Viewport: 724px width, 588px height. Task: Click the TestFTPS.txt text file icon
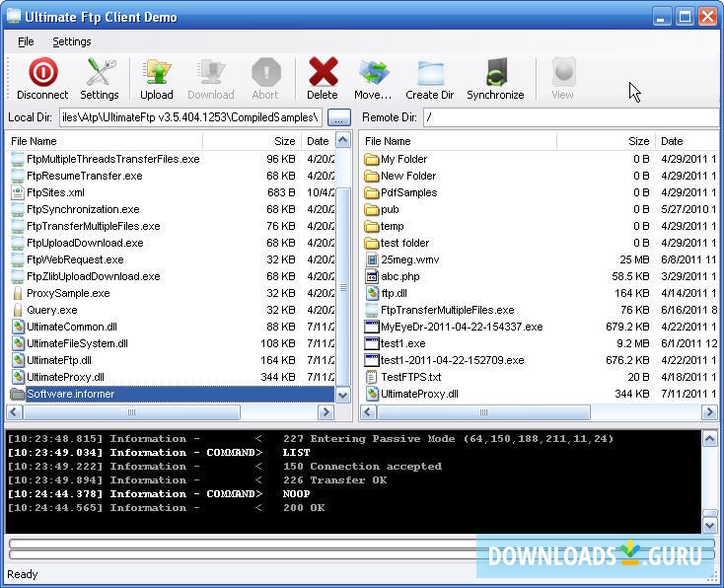[x=371, y=378]
